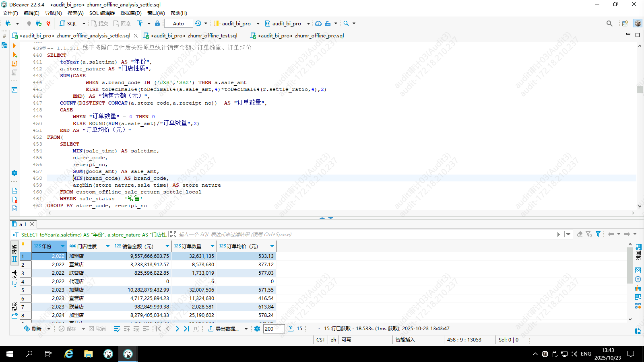This screenshot has width=644, height=362.
Task: Open 门店性质 column filter dropdown
Action: pyautogui.click(x=107, y=246)
